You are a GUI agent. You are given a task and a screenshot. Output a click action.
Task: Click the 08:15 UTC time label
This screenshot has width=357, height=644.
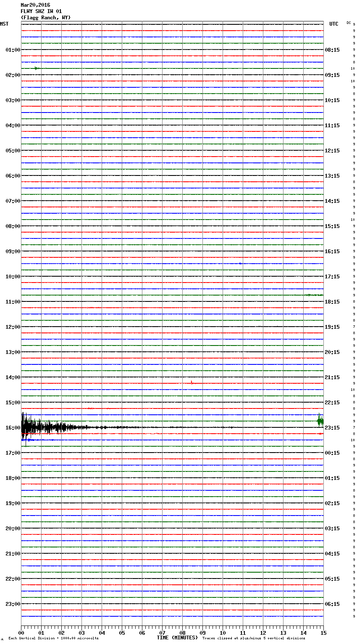point(332,50)
